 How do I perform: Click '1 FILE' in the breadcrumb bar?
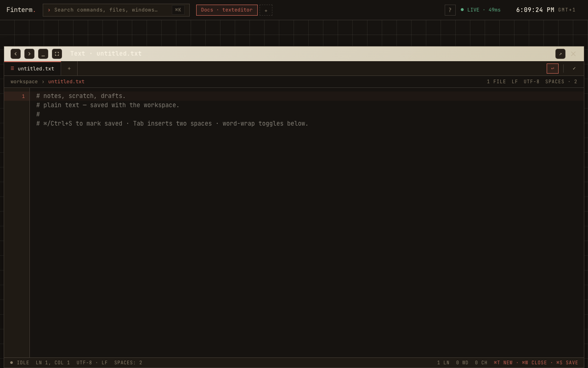point(497,82)
